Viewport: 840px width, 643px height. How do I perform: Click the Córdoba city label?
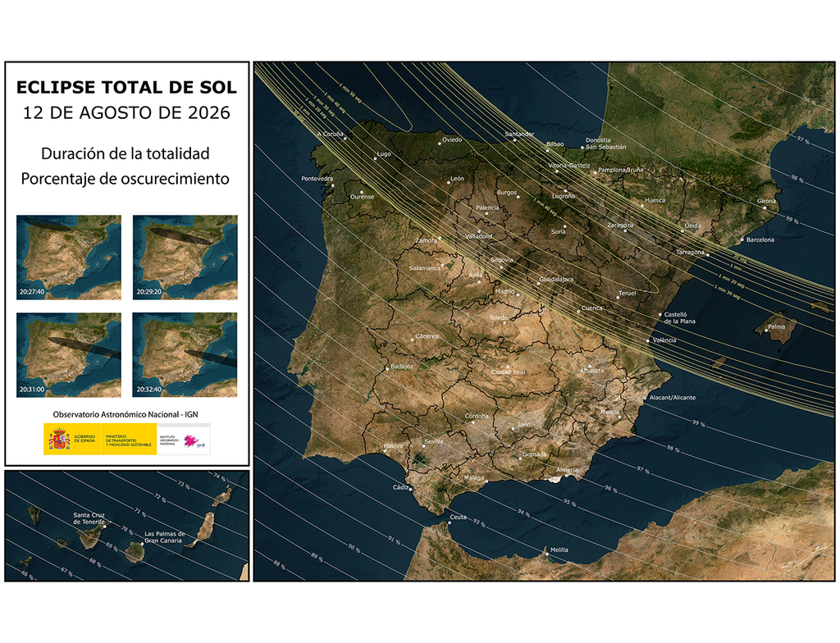coord(477,417)
